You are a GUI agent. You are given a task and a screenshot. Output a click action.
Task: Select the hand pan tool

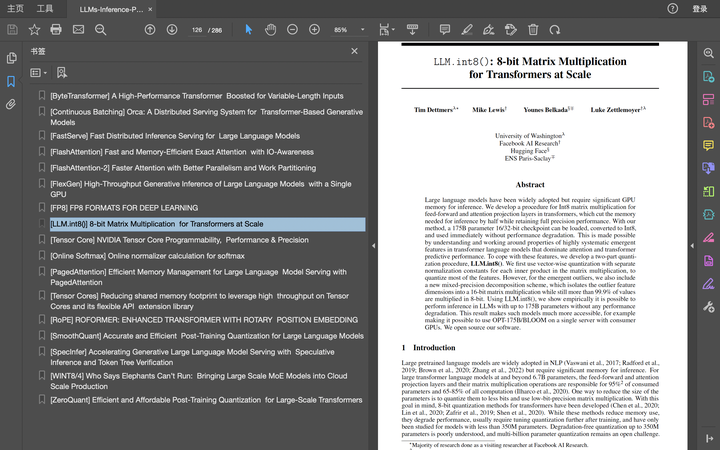[x=270, y=29]
